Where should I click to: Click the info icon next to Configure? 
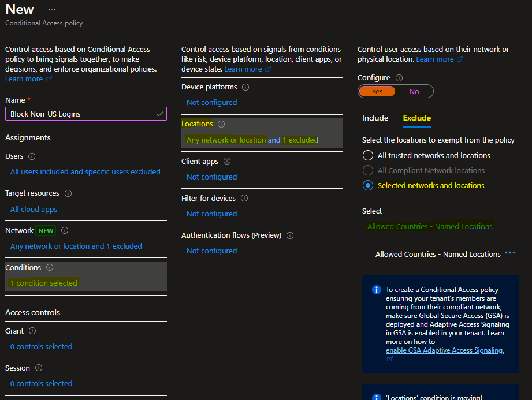[399, 78]
